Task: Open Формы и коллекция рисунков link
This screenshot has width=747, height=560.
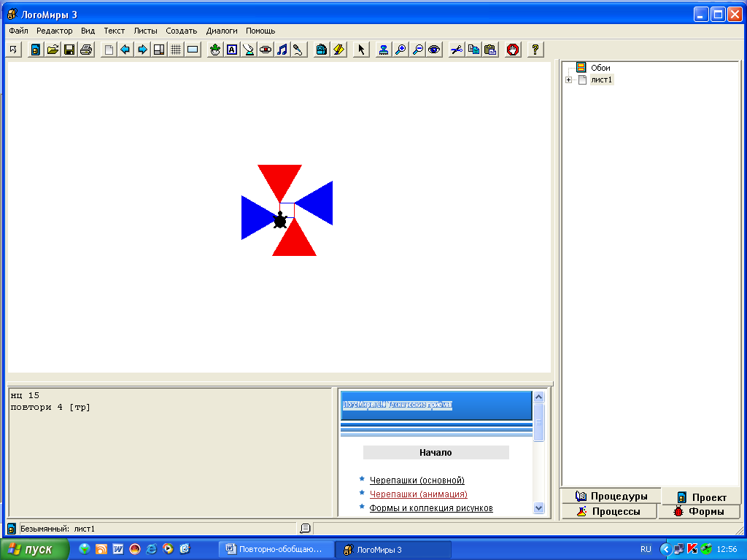Action: (x=430, y=507)
